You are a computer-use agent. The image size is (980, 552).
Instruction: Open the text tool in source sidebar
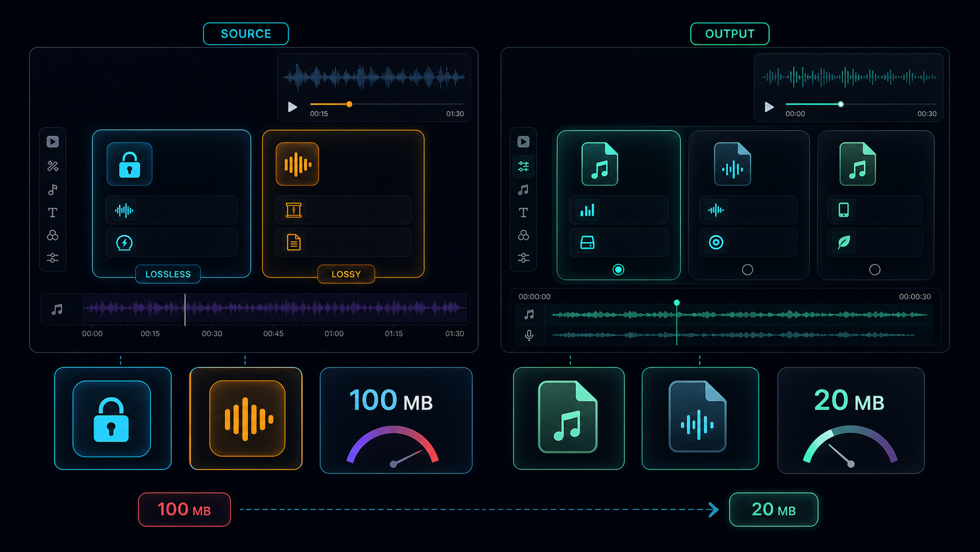tap(53, 212)
